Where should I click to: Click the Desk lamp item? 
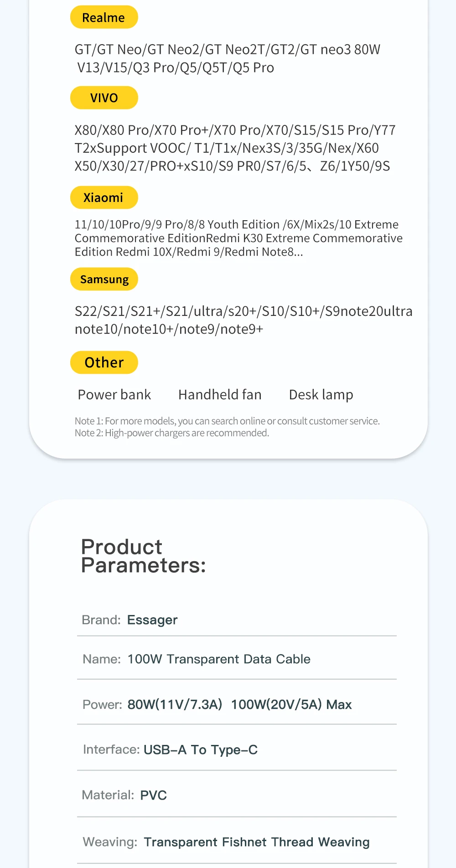pos(321,395)
